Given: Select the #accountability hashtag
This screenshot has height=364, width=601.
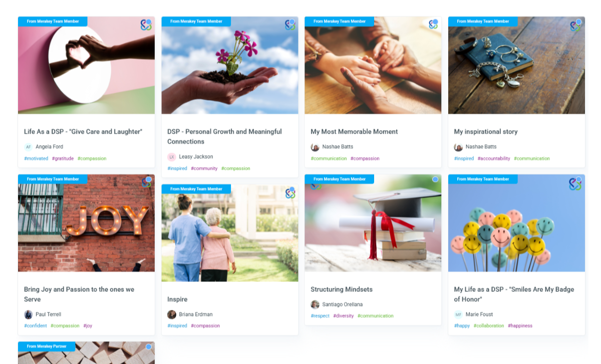Looking at the screenshot, I should (494, 158).
